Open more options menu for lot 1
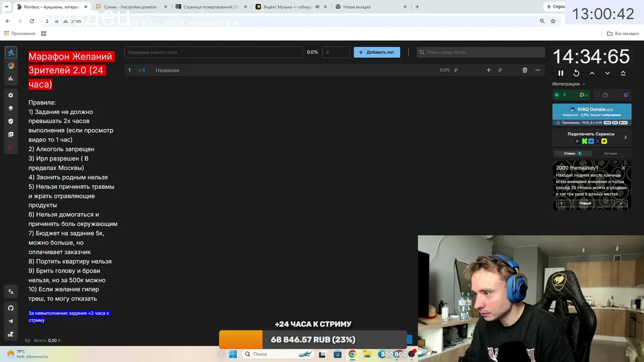Viewport: 644px width, 362px height. tap(537, 70)
